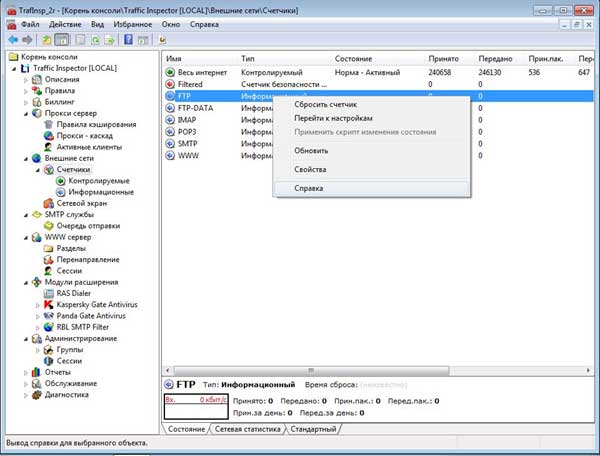
Task: Collapse the Прокси сервер tree node
Action: (x=26, y=114)
